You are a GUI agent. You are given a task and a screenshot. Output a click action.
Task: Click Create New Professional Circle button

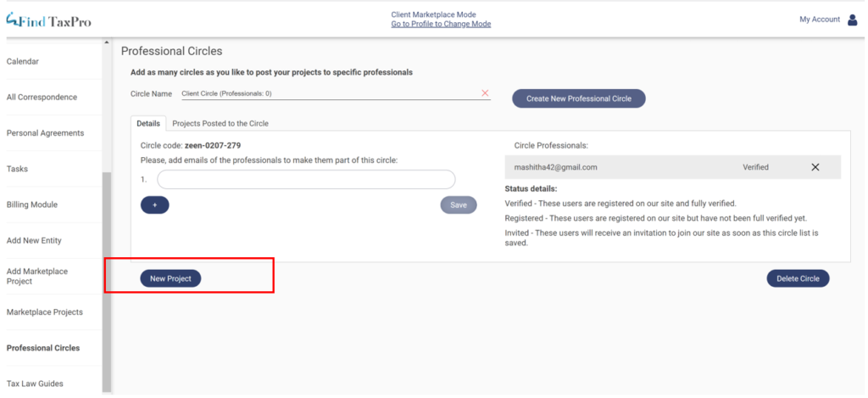578,98
